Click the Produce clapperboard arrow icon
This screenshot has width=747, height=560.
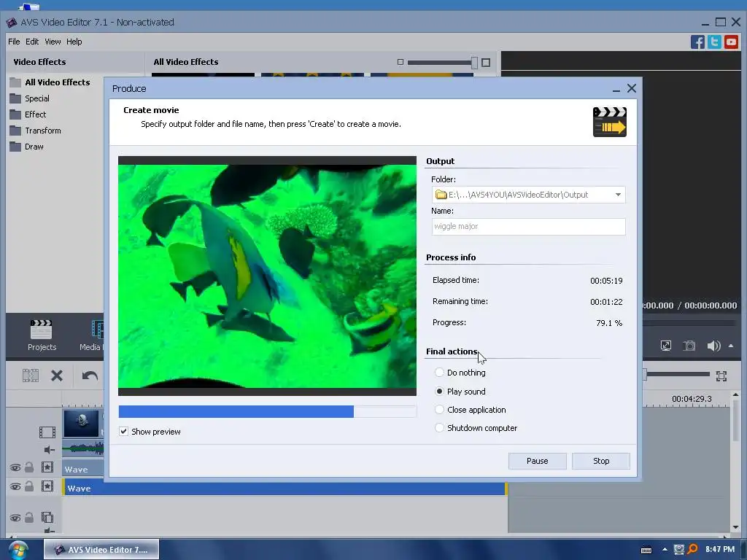click(x=609, y=122)
